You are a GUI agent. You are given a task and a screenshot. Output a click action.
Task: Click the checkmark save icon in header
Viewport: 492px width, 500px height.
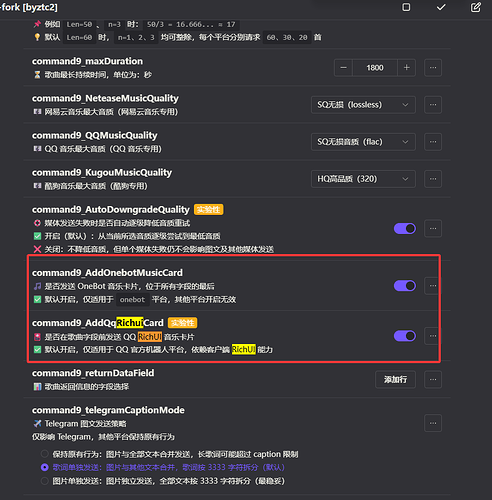coord(441,7)
